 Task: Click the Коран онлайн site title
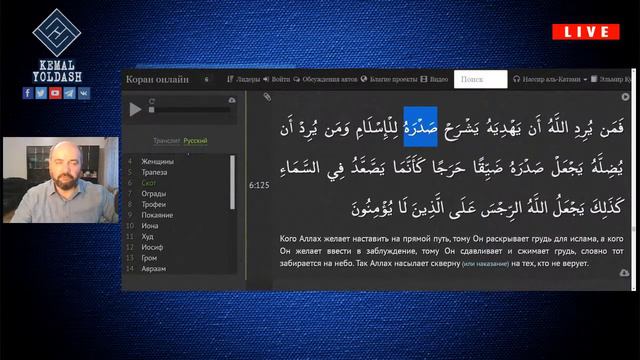[x=157, y=79]
